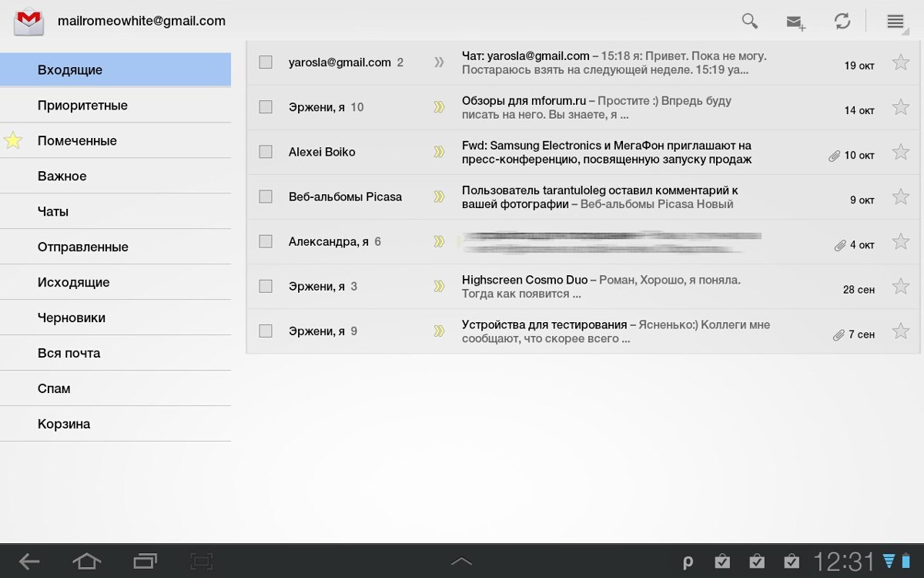Image resolution: width=924 pixels, height=578 pixels.
Task: Open the search magnifier icon
Action: [x=749, y=22]
